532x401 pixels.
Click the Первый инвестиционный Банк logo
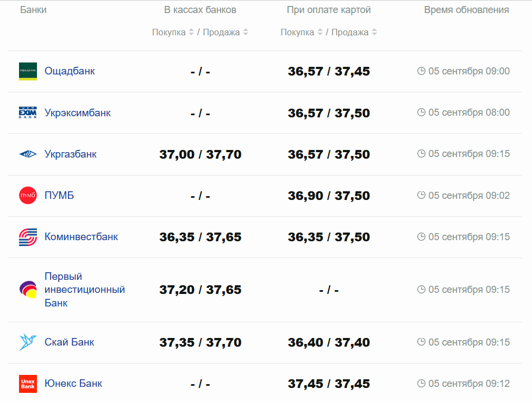coord(28,290)
